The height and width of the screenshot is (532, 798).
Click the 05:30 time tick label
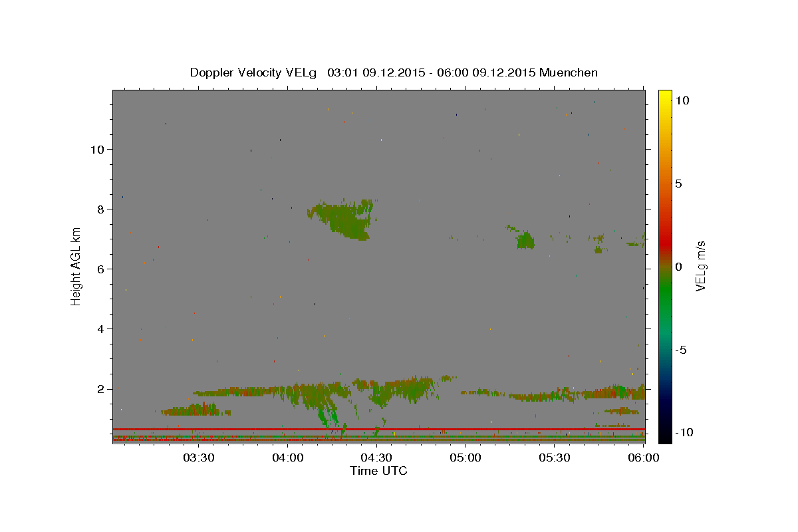pos(555,458)
